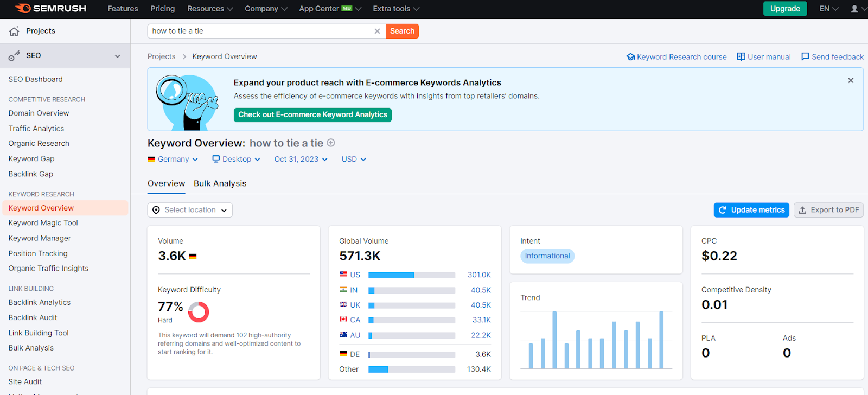
Task: Click the SEO gear icon in sidebar
Action: (x=14, y=55)
